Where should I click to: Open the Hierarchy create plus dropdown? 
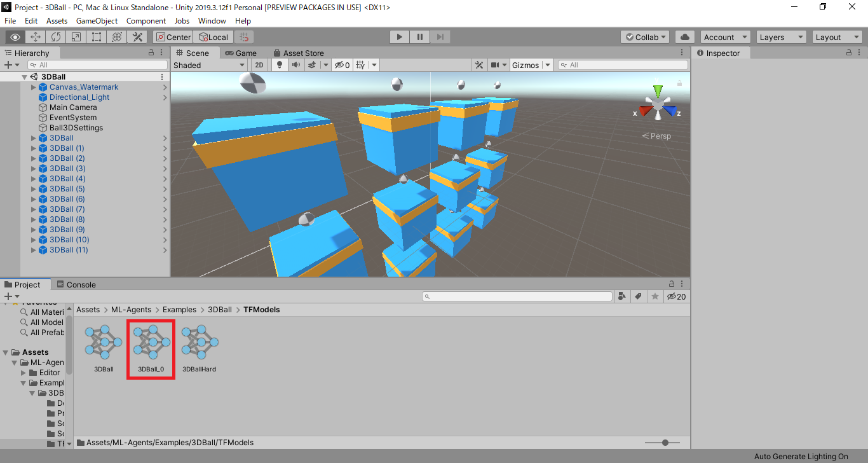click(12, 65)
